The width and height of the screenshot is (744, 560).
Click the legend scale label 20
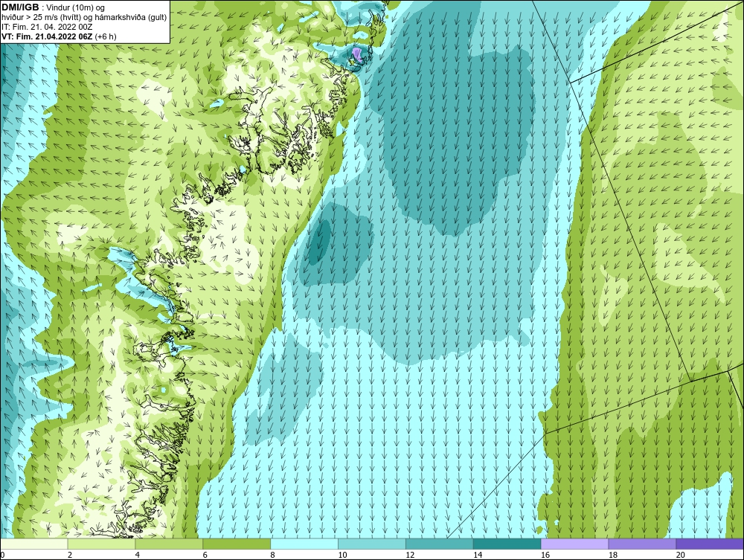click(681, 555)
